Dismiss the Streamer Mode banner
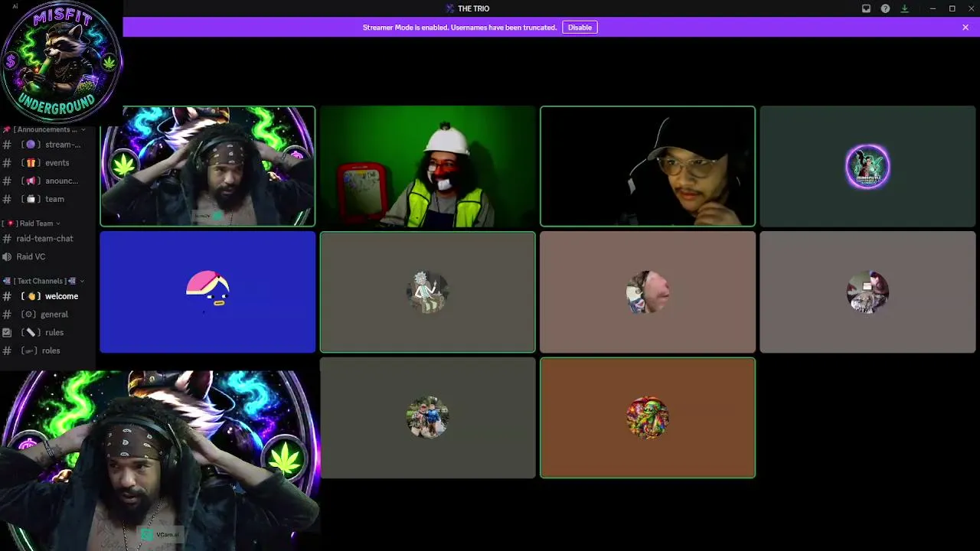 click(x=965, y=27)
